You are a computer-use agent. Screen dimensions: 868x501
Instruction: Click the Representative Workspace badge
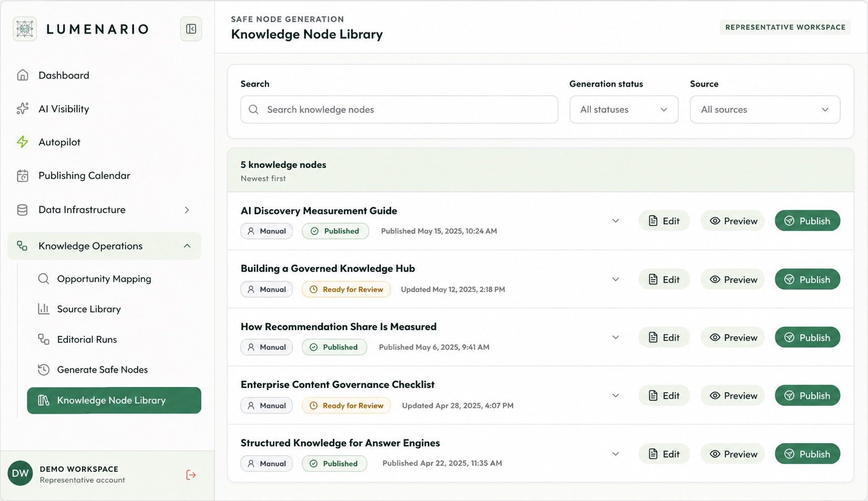coord(785,27)
